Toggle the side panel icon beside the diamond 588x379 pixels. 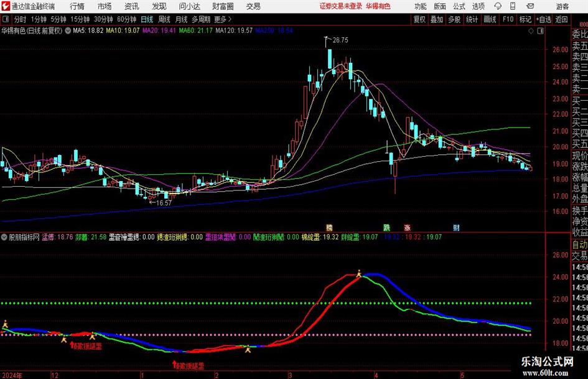click(540, 31)
